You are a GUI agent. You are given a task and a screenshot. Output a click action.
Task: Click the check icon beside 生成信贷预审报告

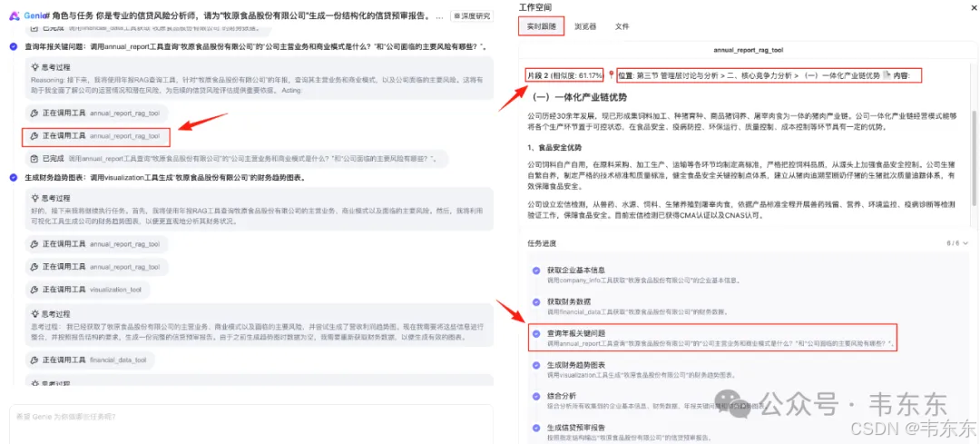click(x=535, y=428)
